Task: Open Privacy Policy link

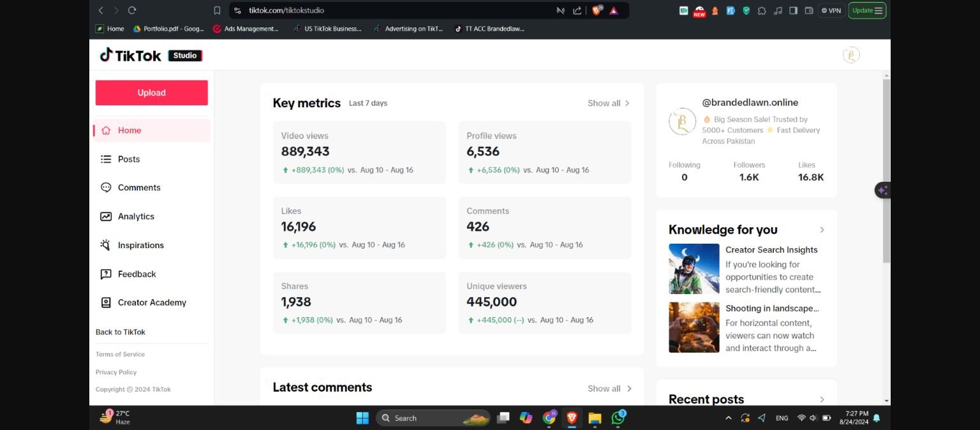Action: point(116,372)
